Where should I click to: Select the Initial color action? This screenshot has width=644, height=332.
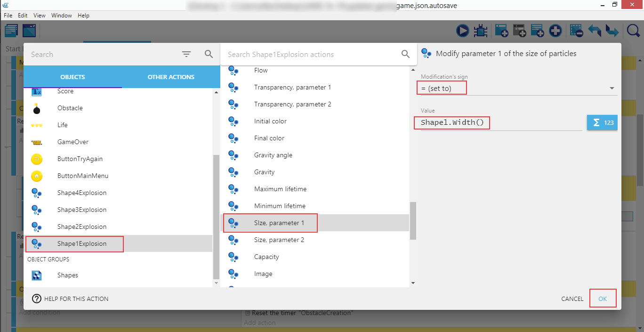tap(270, 121)
